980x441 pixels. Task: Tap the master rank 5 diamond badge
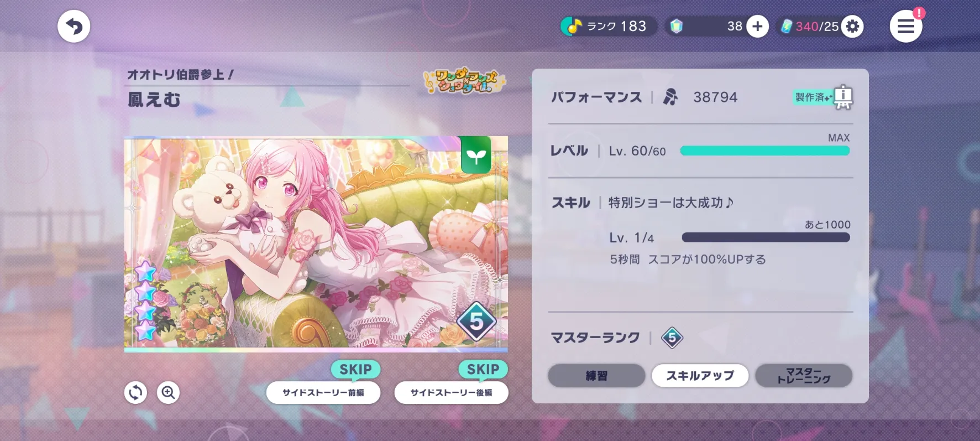[x=672, y=338]
